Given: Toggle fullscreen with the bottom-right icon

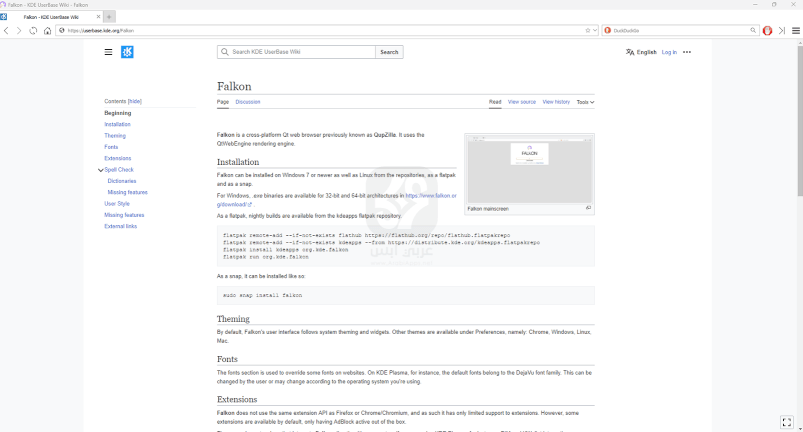Looking at the screenshot, I should click(x=787, y=422).
